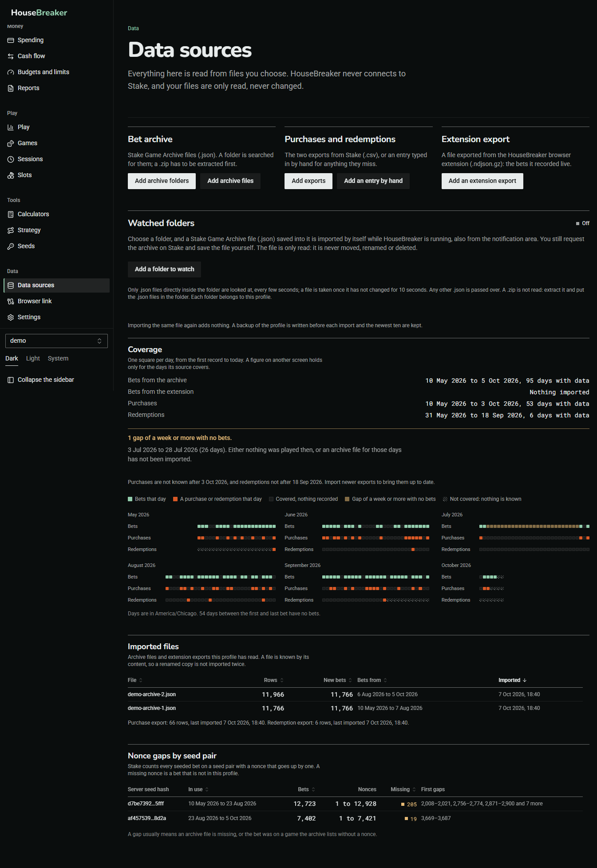Sort seed pairs by In use
The image size is (597, 868).
click(x=198, y=789)
